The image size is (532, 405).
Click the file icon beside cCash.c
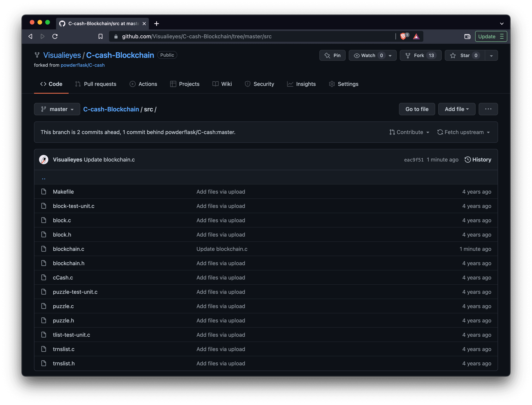point(44,278)
